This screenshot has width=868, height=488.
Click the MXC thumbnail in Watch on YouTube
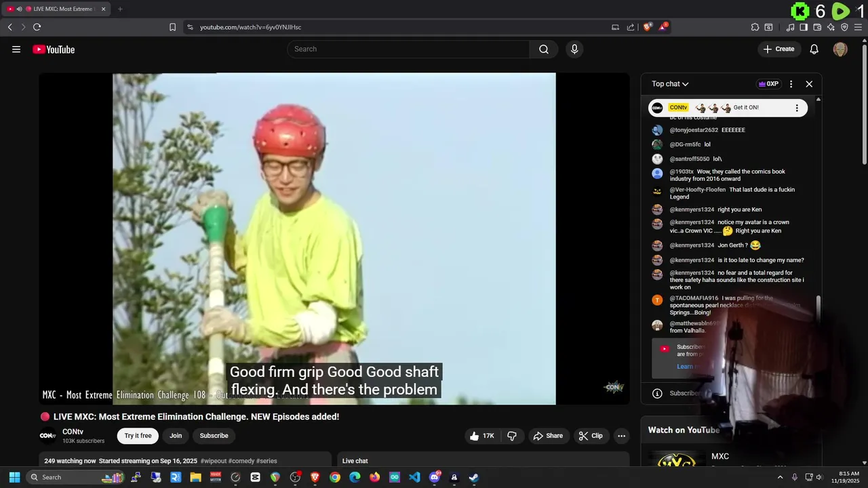coord(676,460)
